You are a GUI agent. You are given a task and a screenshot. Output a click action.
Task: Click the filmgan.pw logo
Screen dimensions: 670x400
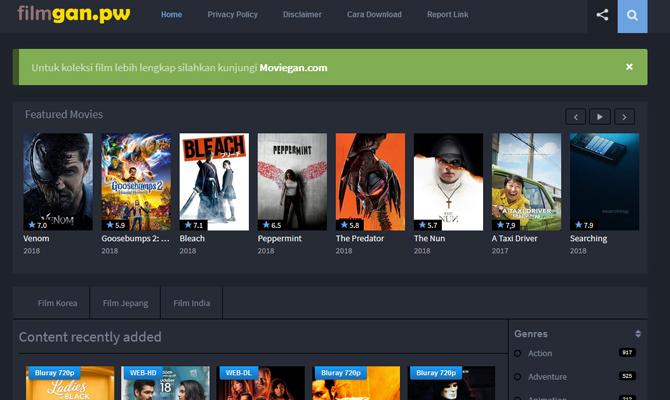(73, 14)
